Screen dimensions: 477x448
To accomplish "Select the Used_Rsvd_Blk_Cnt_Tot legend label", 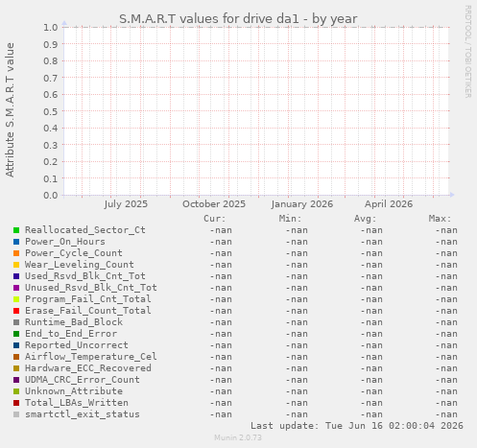I will tap(85, 276).
